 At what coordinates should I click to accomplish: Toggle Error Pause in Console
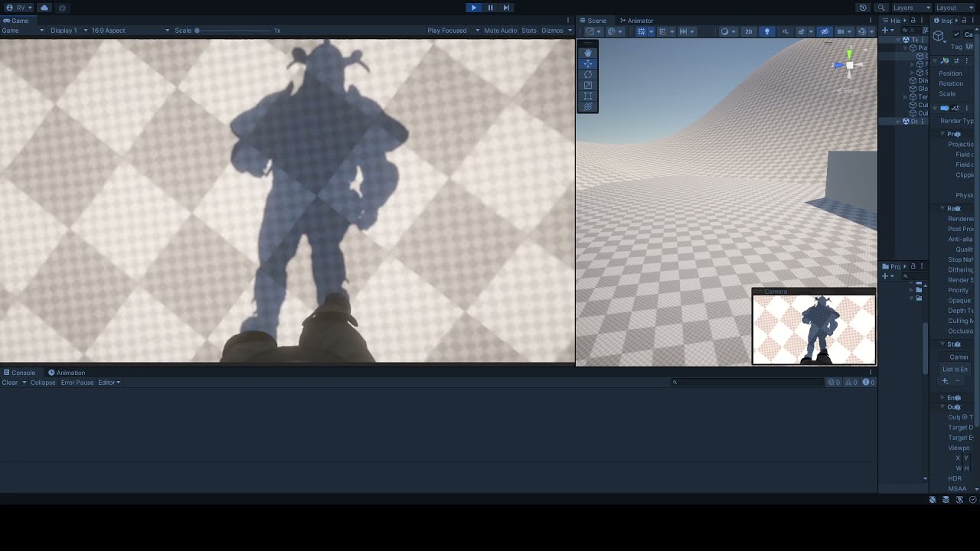tap(77, 383)
